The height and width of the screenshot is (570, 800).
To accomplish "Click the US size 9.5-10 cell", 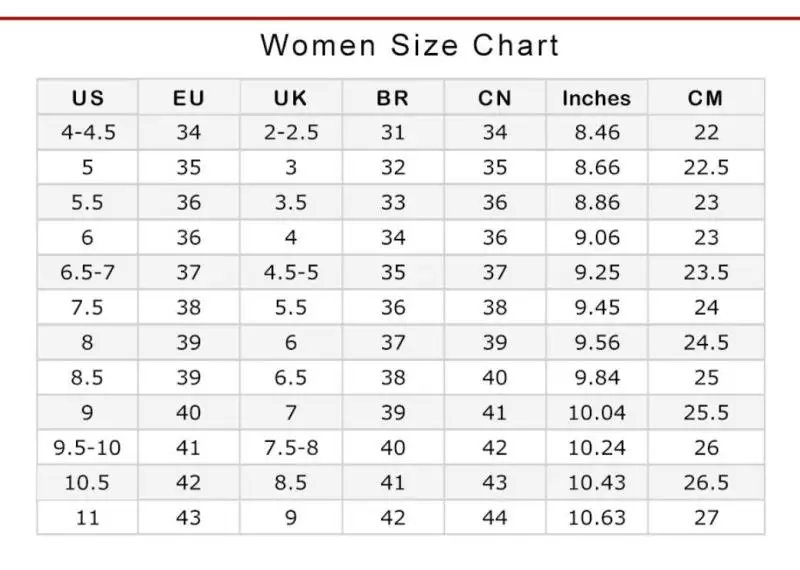I will [87, 448].
